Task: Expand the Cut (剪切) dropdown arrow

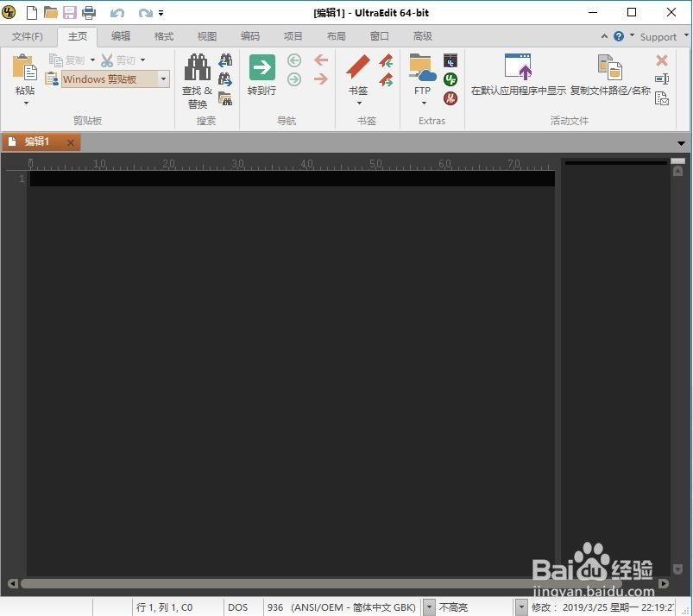Action: point(142,60)
